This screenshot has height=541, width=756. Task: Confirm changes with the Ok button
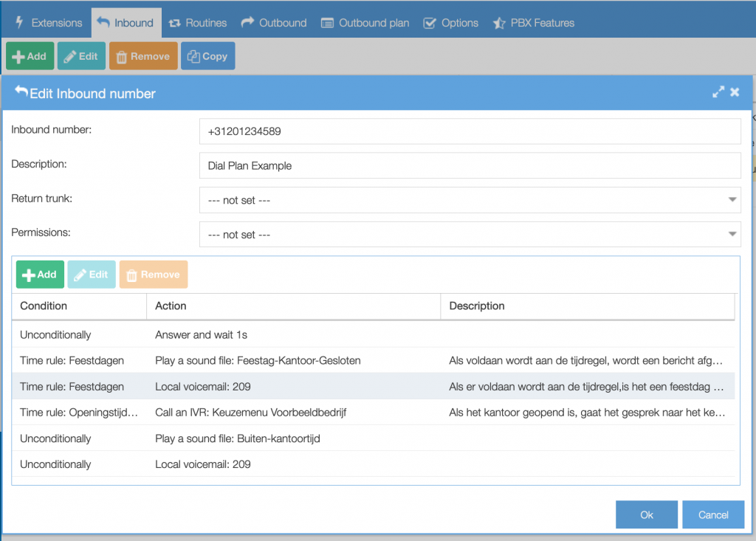tap(646, 514)
